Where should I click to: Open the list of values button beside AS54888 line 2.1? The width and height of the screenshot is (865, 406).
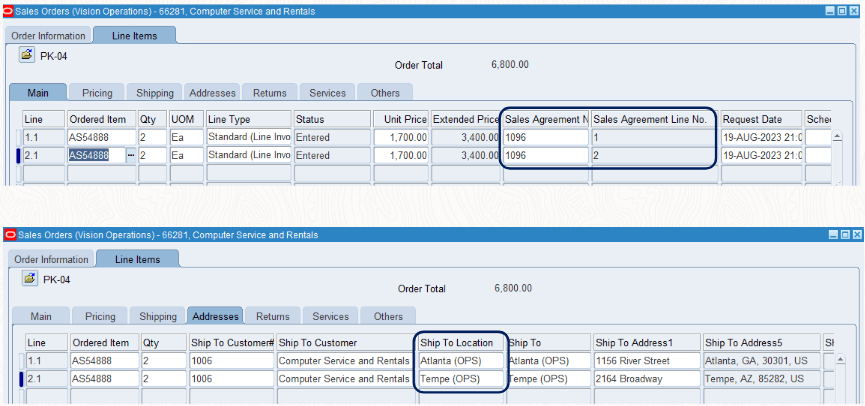coord(131,156)
